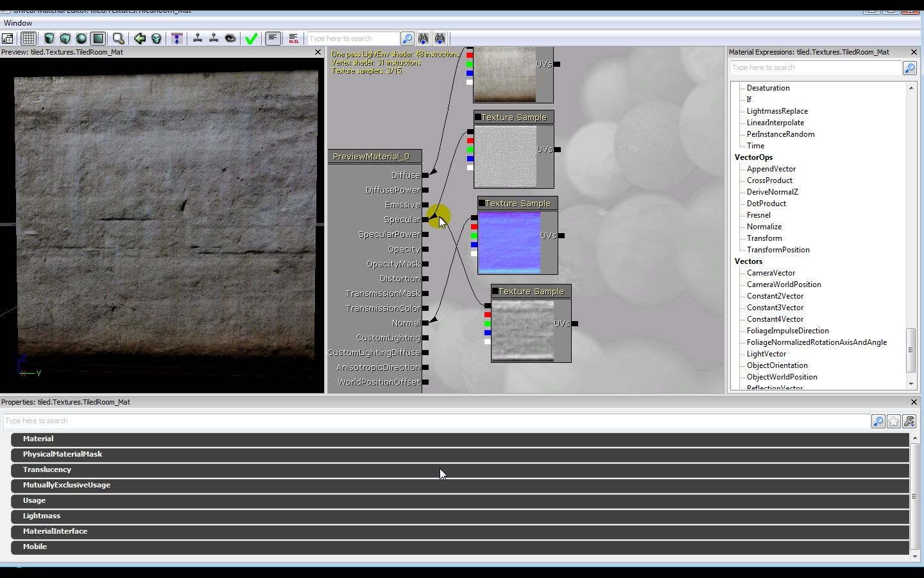Click the green channel pin on normal-map Texture Sample
The height and width of the screenshot is (578, 924).
click(x=474, y=236)
